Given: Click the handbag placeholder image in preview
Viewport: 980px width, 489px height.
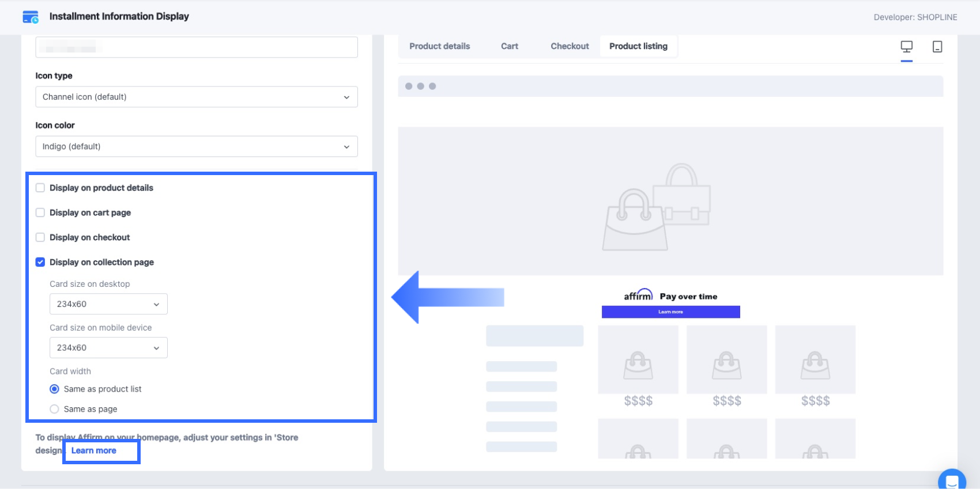Looking at the screenshot, I should (x=657, y=207).
